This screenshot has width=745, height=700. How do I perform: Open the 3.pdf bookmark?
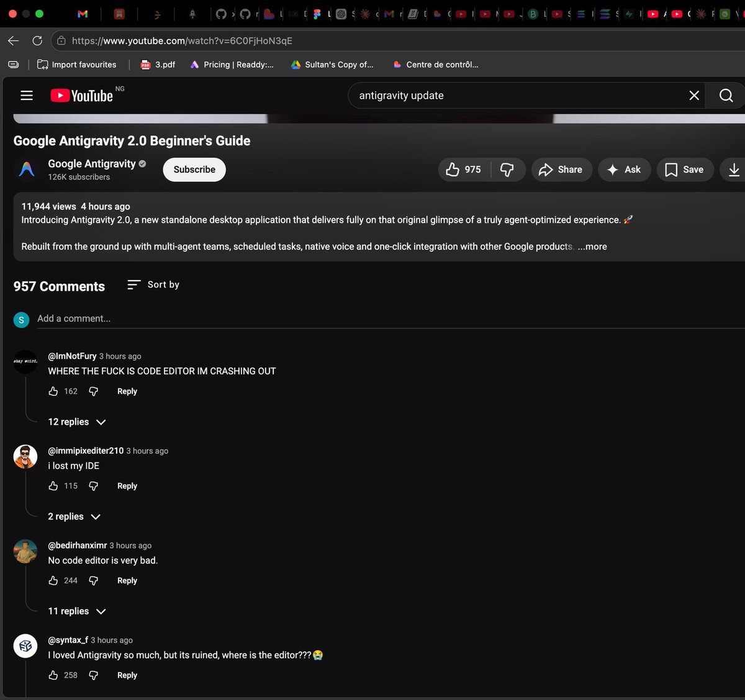pos(158,65)
